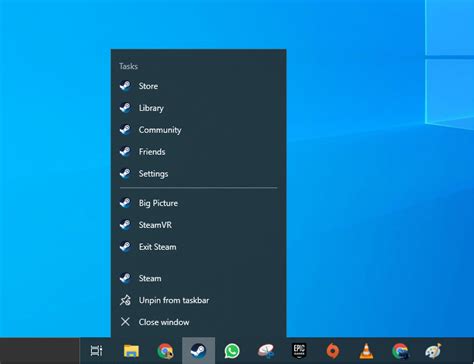Viewport: 474px width, 364px height.
Task: Open the Community task entry
Action: click(x=198, y=130)
